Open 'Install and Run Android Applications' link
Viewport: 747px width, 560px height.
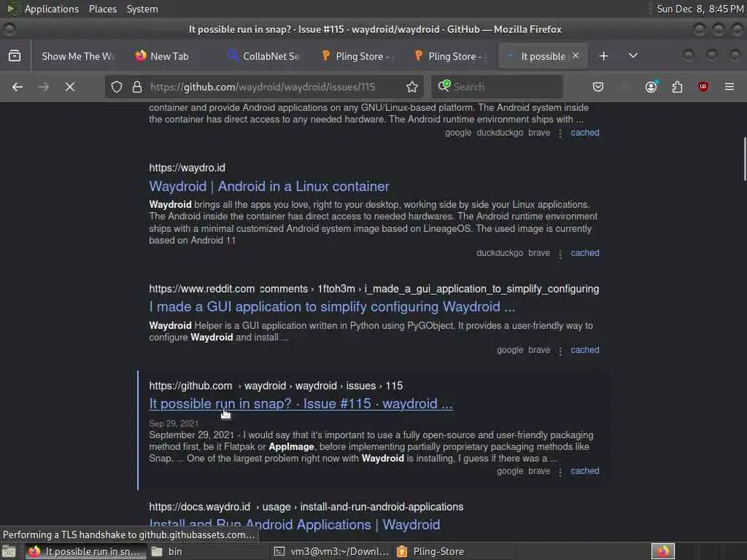click(295, 524)
